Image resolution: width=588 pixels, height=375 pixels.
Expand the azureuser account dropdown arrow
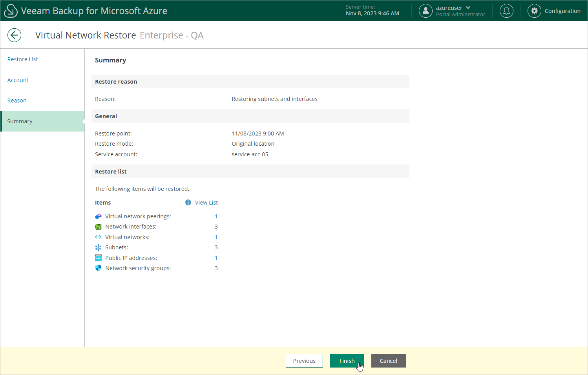pos(468,8)
